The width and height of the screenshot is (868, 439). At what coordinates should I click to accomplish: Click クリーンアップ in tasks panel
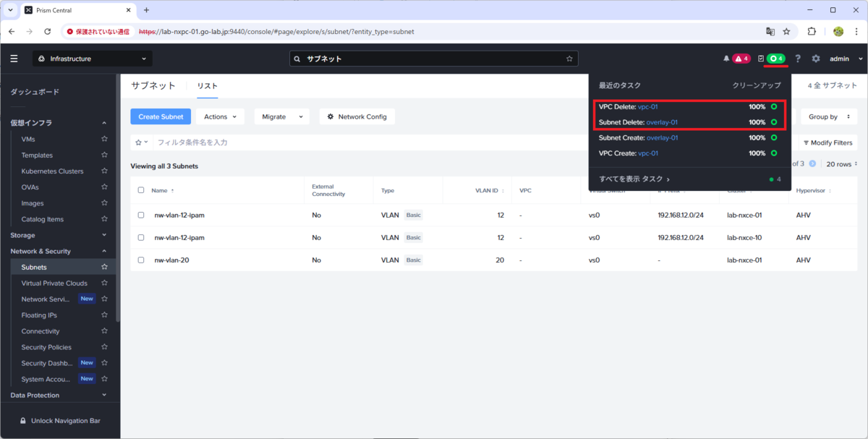(757, 85)
